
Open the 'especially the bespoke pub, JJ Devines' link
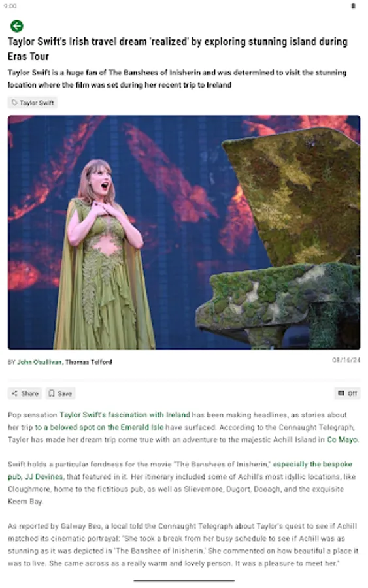180,470
